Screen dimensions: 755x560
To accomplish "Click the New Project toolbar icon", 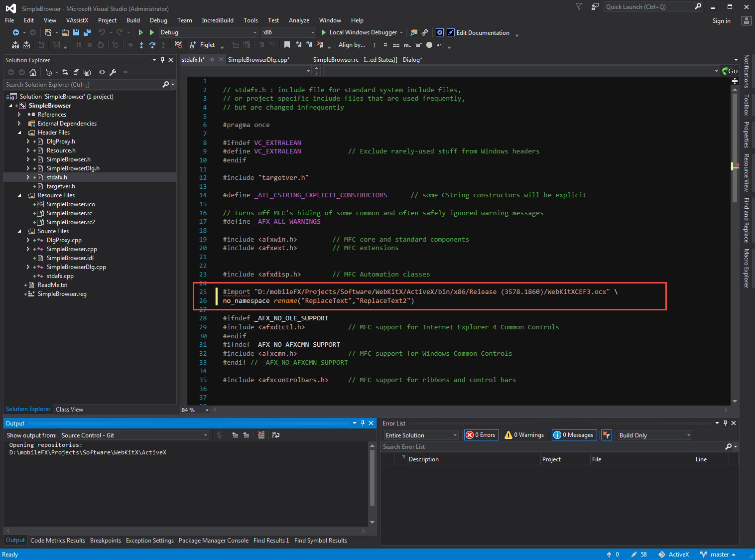I will coord(48,32).
